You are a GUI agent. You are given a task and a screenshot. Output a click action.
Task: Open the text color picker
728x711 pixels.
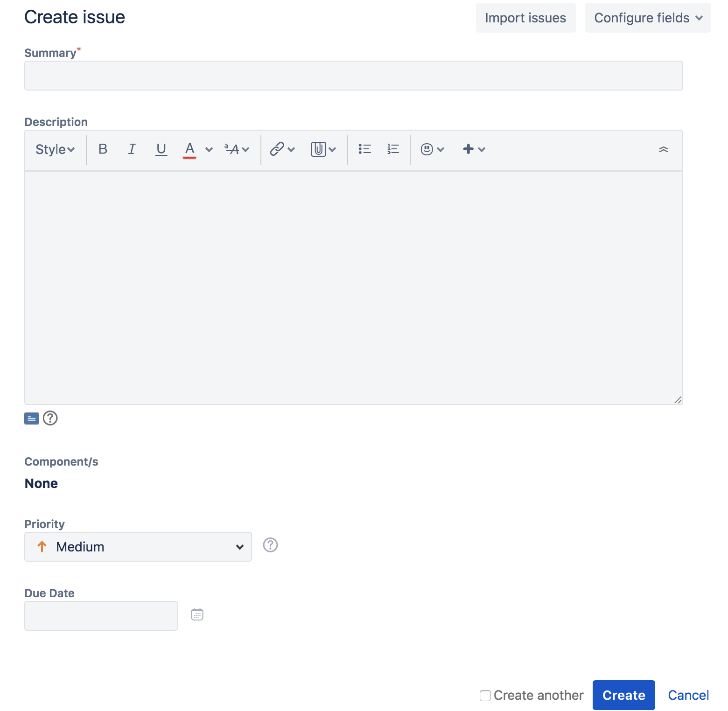point(209,149)
